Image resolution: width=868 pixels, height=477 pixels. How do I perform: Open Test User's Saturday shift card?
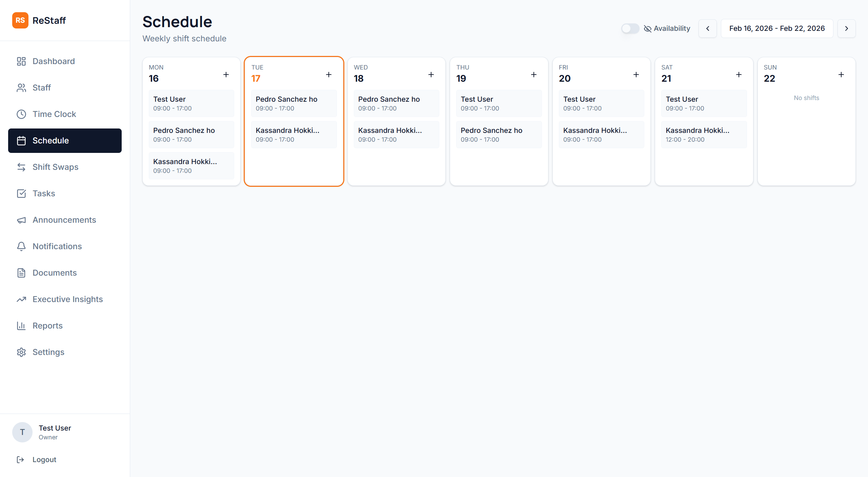(x=703, y=103)
